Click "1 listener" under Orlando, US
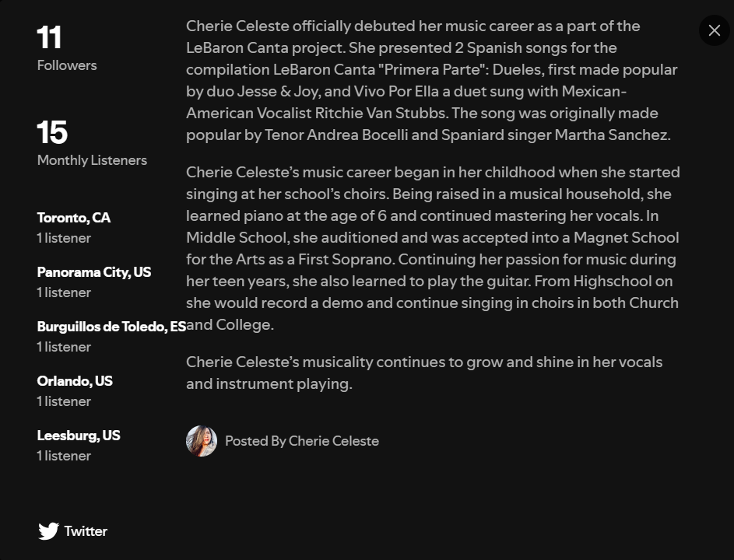 point(64,401)
